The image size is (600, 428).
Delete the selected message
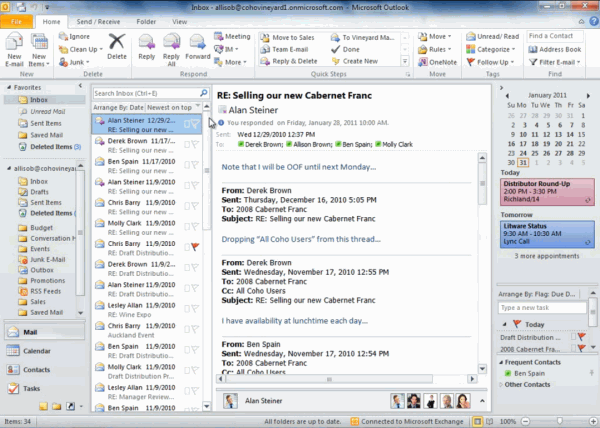coord(117,46)
